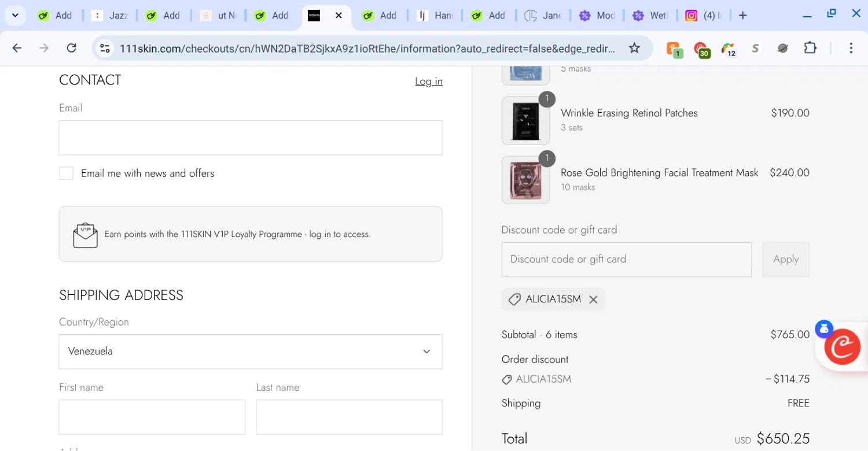Viewport: 868px width, 451px height.
Task: Open a new browser tab
Action: pyautogui.click(x=743, y=16)
